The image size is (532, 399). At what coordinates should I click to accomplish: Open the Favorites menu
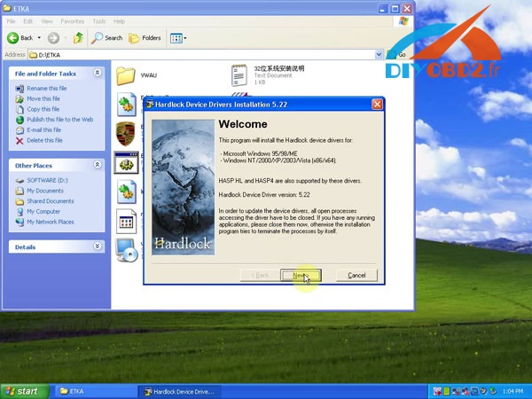click(x=73, y=21)
